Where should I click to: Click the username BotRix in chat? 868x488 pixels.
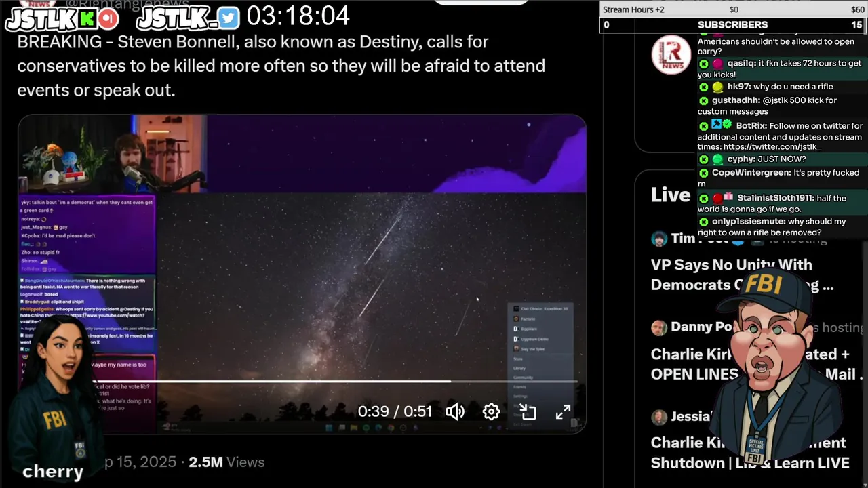pos(751,126)
